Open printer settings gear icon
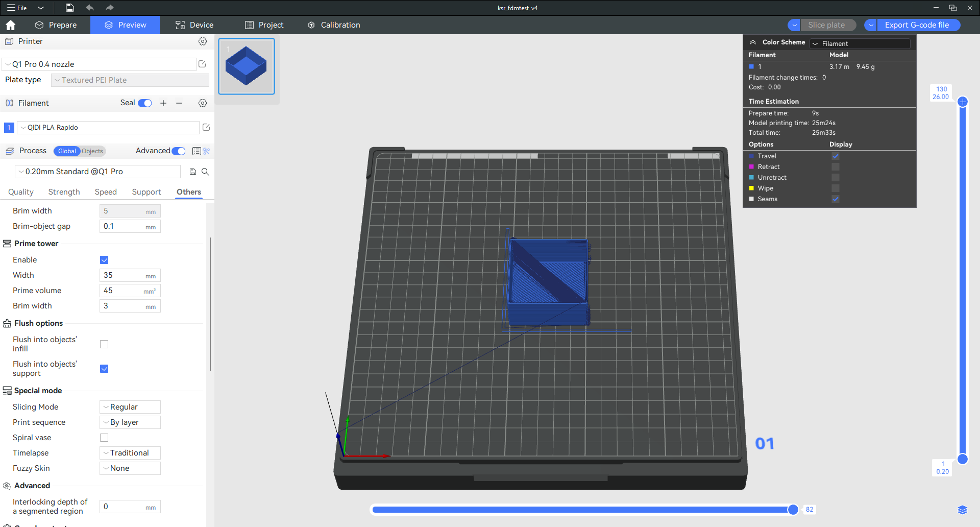The image size is (980, 527). coord(203,41)
